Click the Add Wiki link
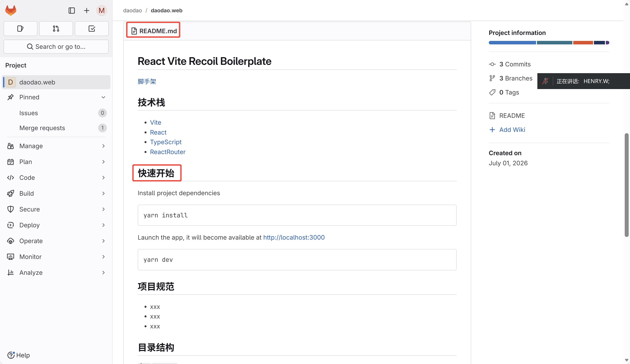Screen dimensions: 630x364 click(x=512, y=130)
